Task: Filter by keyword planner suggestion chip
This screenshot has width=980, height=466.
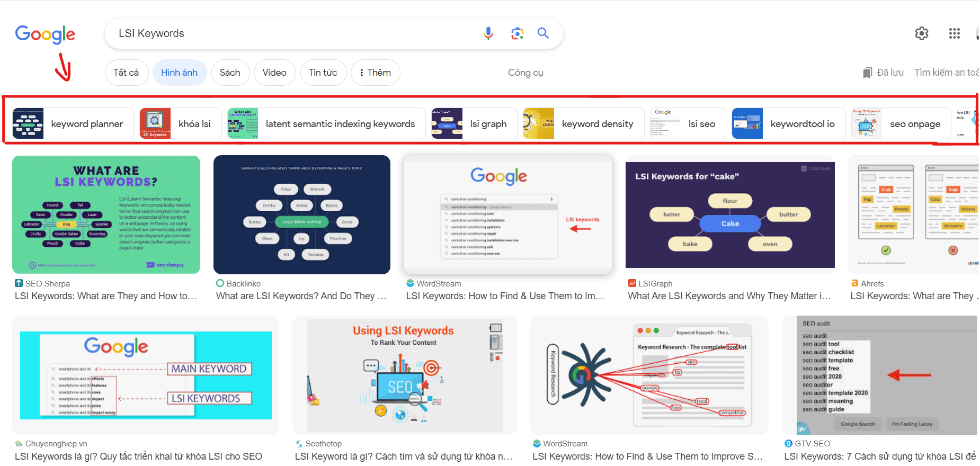Action: pos(73,123)
